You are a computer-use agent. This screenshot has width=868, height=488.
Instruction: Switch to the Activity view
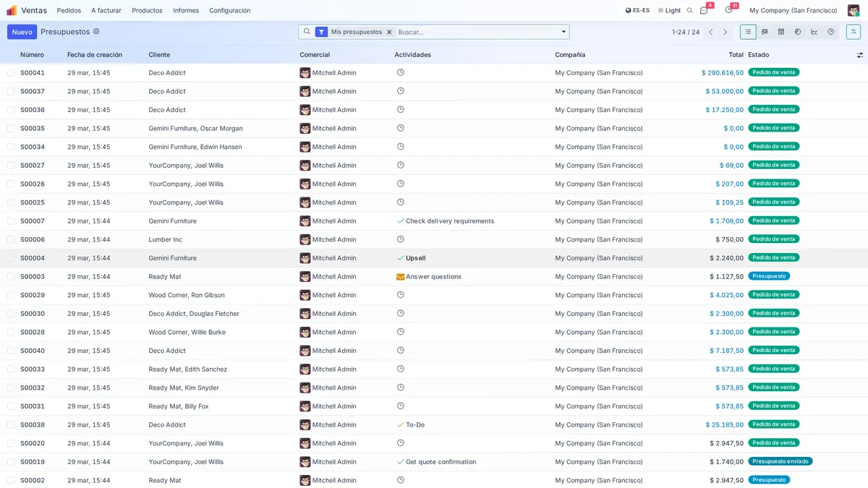[831, 32]
